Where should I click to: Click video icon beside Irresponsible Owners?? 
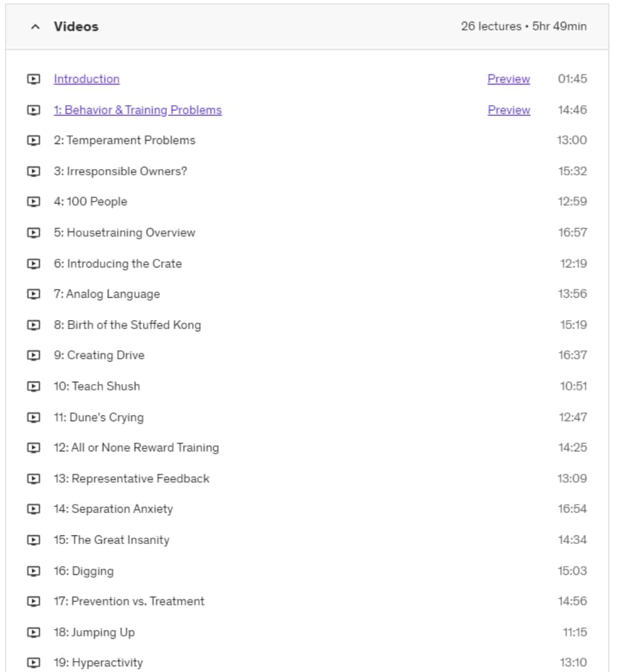point(33,171)
